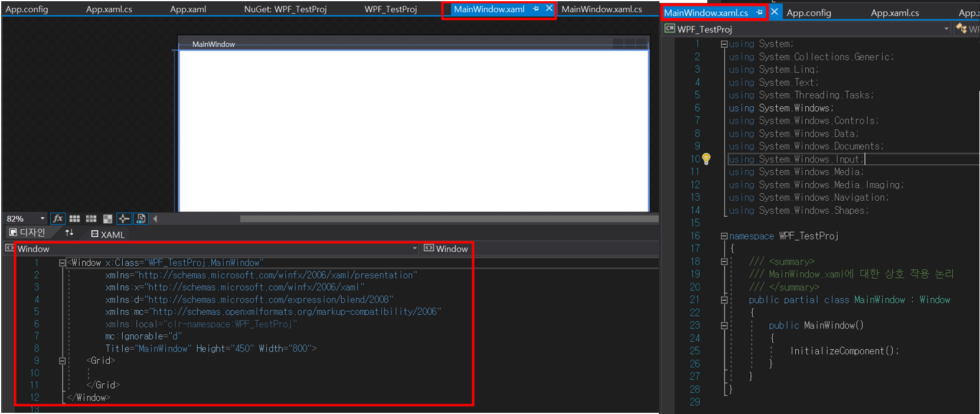Click the left scroll arrow of designer scrollbar

coord(155,219)
